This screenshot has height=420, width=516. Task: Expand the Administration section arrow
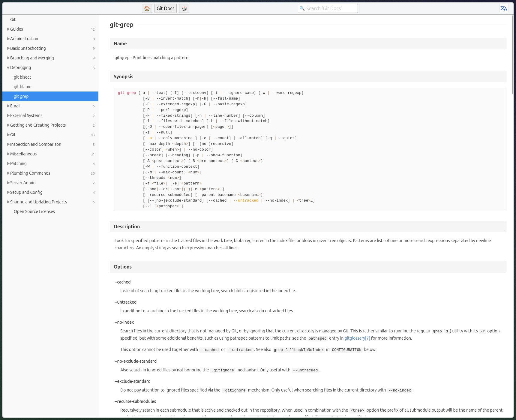(8, 39)
